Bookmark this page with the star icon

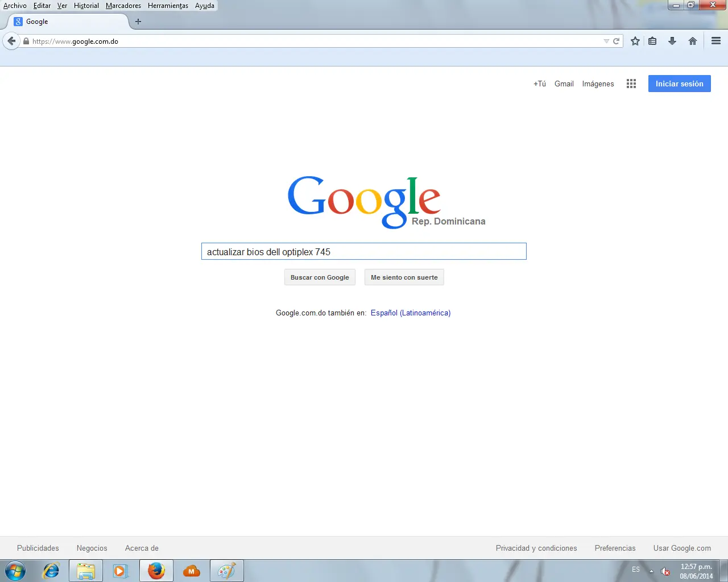[635, 41]
